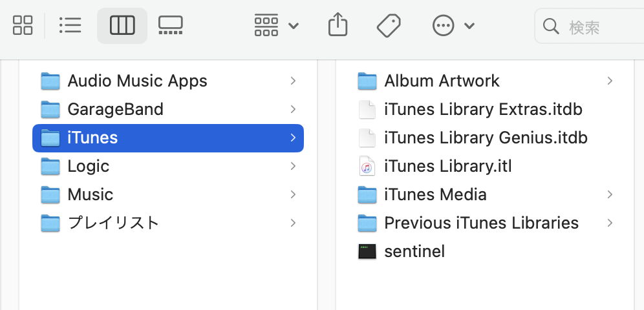The width and height of the screenshot is (644, 310).
Task: Expand the Logic folder chevron
Action: coord(293,166)
